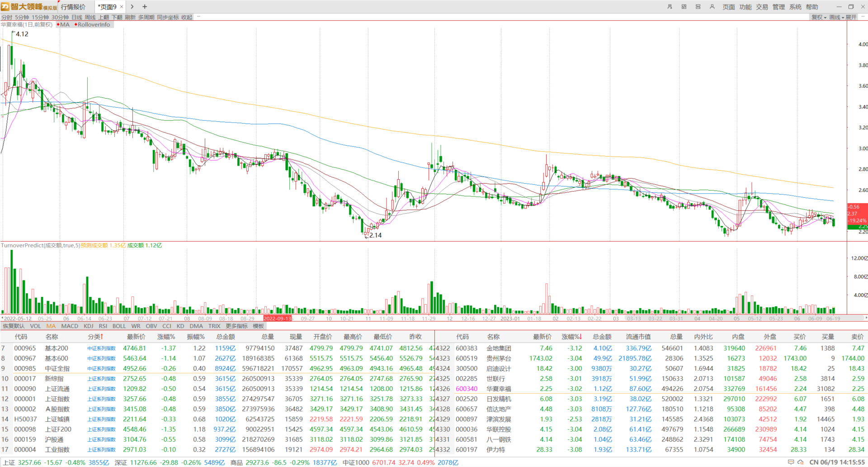Toggle 同步坐标 sync coordinates
The image size is (868, 467).
click(x=168, y=17)
